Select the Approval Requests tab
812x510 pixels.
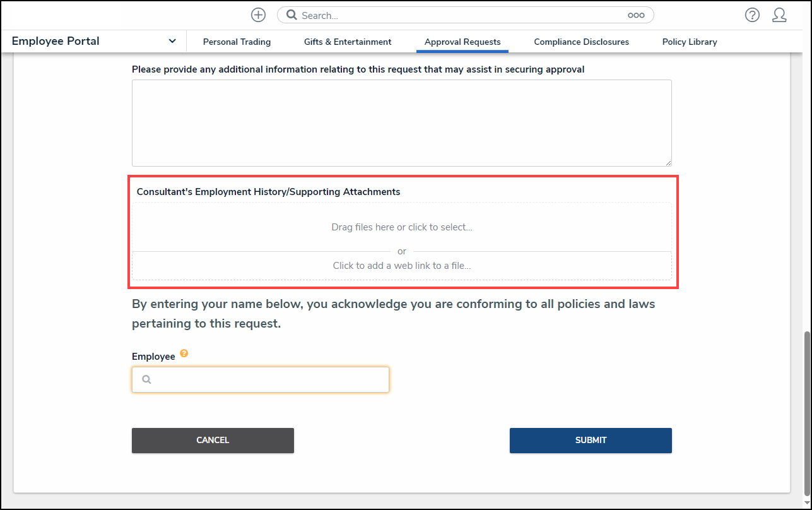pyautogui.click(x=462, y=42)
